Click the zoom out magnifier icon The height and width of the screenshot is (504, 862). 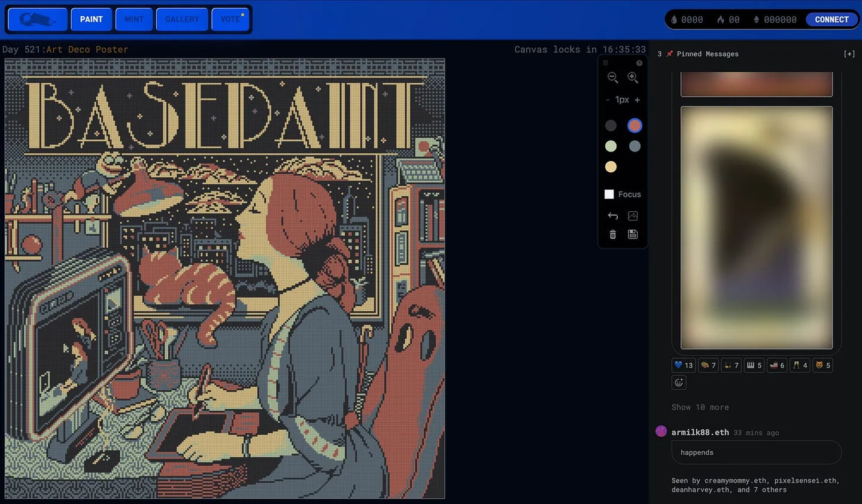[x=612, y=77]
